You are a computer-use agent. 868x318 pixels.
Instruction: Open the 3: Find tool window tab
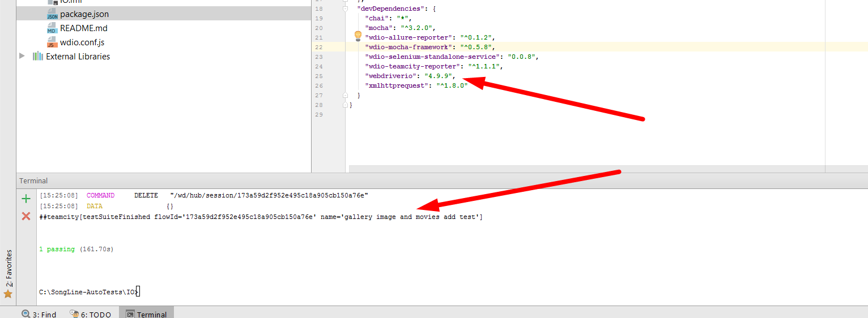pyautogui.click(x=39, y=314)
